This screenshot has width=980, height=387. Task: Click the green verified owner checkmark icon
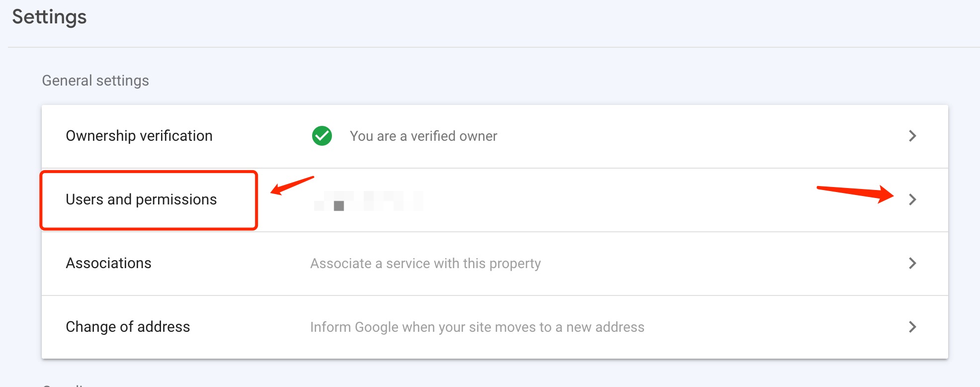[x=322, y=136]
